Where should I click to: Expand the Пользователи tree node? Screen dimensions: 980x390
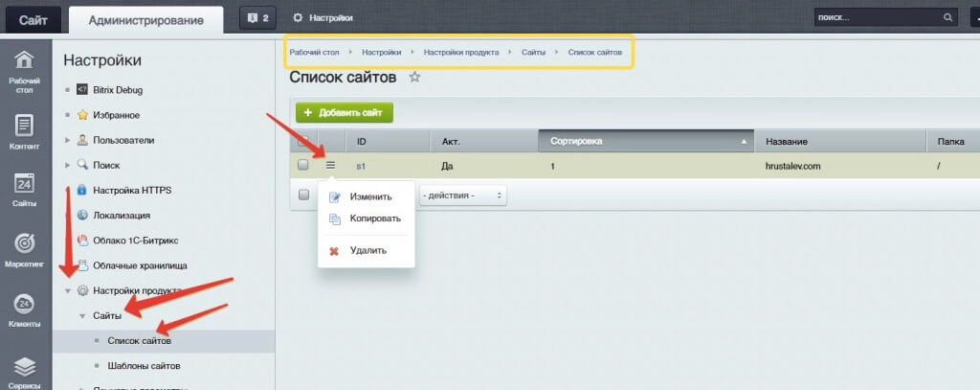point(68,140)
